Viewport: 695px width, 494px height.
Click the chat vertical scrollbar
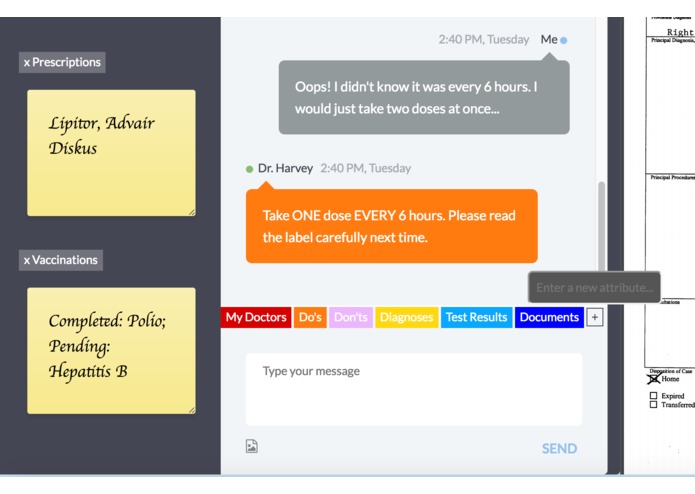601,226
